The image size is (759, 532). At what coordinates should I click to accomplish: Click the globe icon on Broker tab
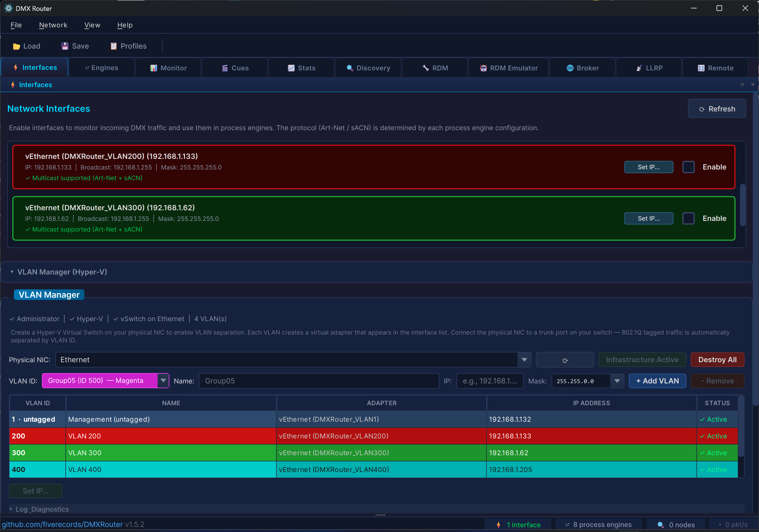point(570,68)
